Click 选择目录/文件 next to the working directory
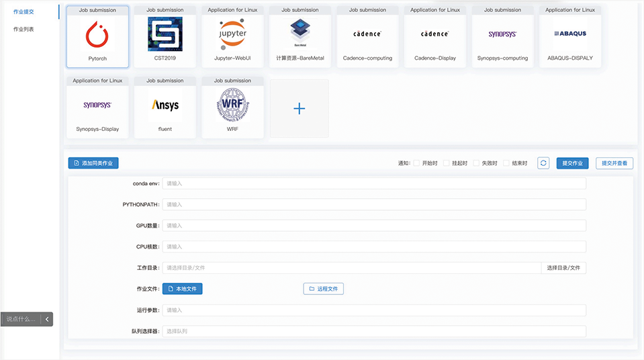The height and width of the screenshot is (360, 644). click(563, 268)
